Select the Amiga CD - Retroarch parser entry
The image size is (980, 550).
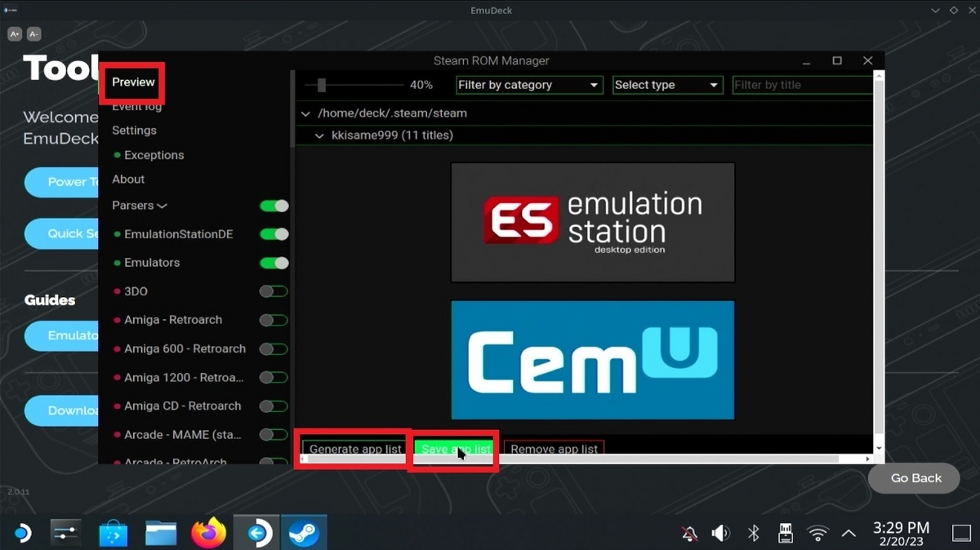182,406
